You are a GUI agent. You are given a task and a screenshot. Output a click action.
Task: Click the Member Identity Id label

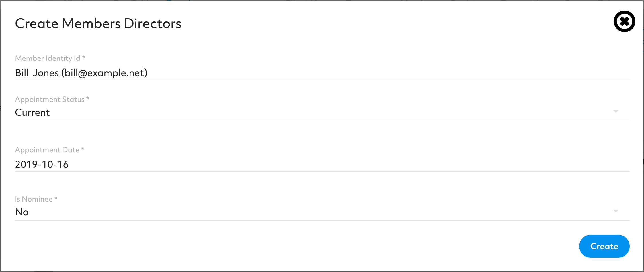click(x=50, y=58)
